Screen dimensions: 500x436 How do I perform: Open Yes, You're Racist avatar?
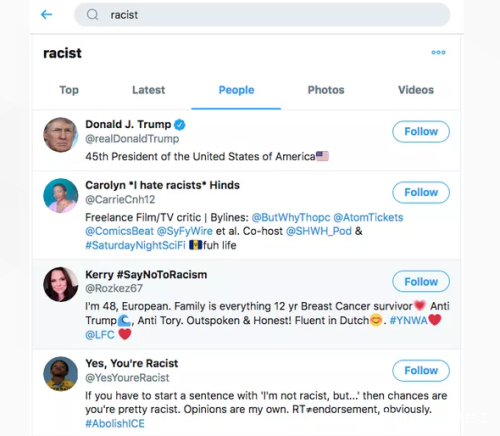tap(61, 374)
